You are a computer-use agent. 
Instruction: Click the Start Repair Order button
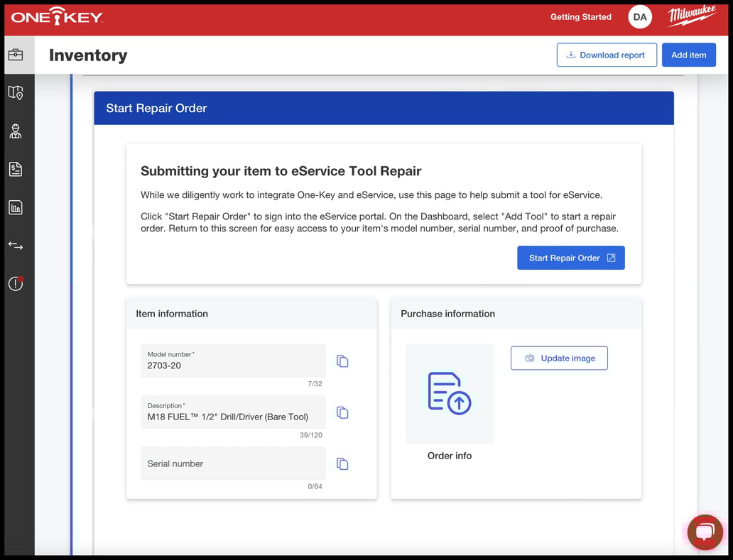pyautogui.click(x=570, y=258)
